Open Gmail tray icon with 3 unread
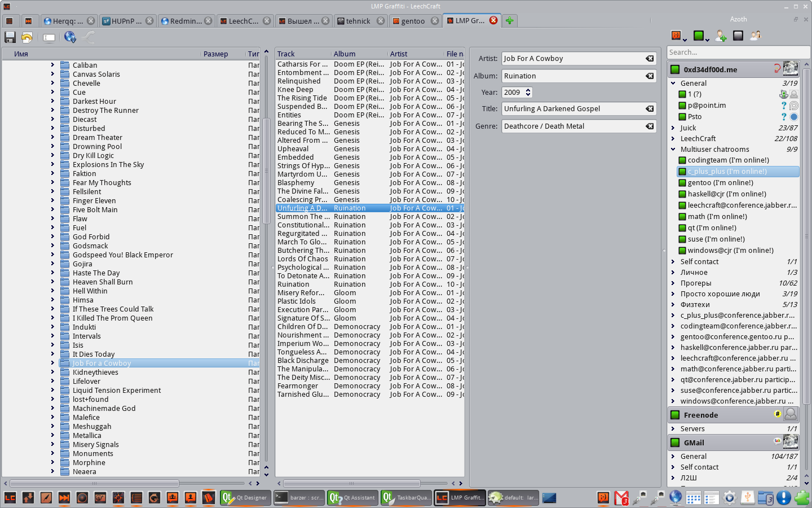 click(621, 498)
